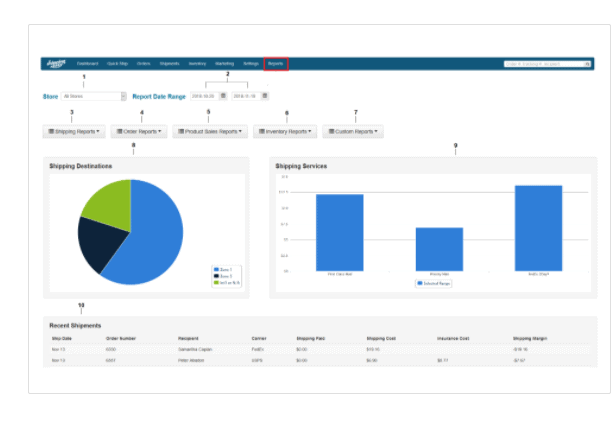Click the Priority Mail bar in Shipping Services
Viewport: 612px width, 443px height.
pos(439,249)
